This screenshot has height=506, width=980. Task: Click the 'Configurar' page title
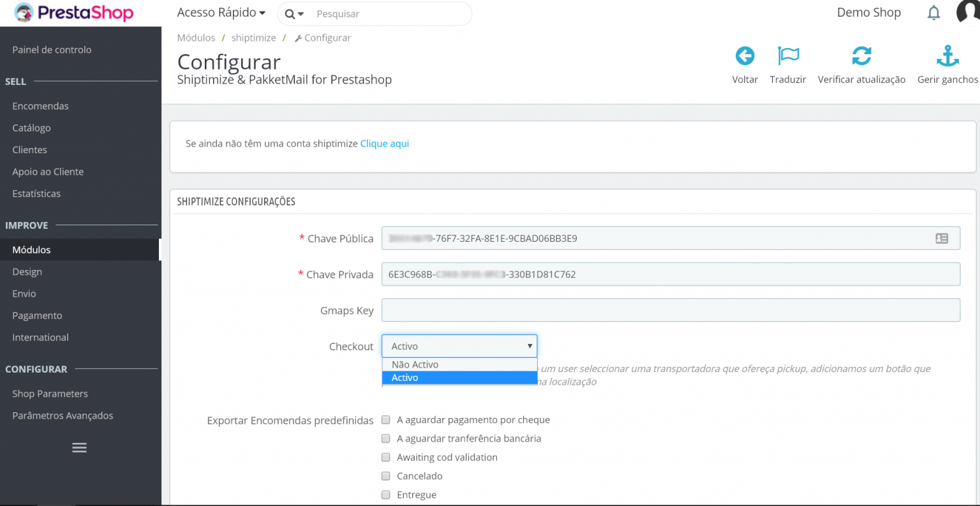click(x=228, y=62)
